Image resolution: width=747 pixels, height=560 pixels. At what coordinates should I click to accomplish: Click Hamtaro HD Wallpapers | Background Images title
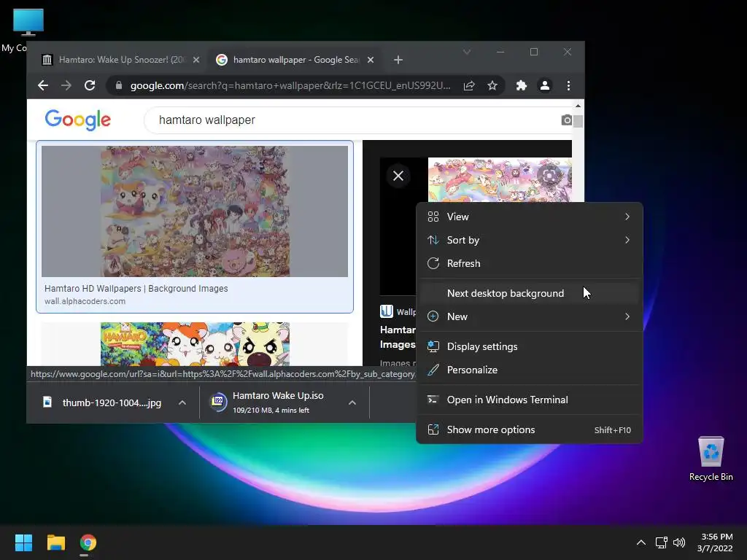point(136,289)
